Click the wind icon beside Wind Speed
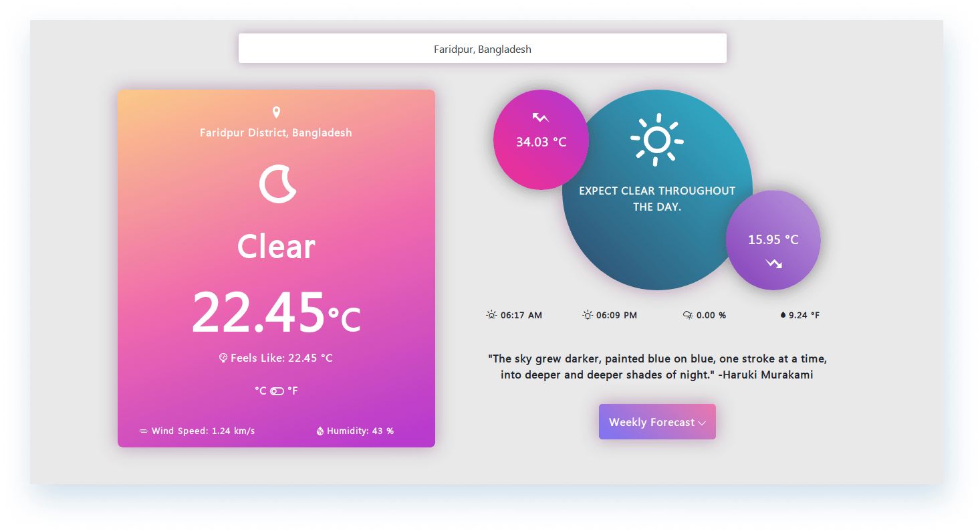The width and height of the screenshot is (980, 531). pyautogui.click(x=144, y=431)
